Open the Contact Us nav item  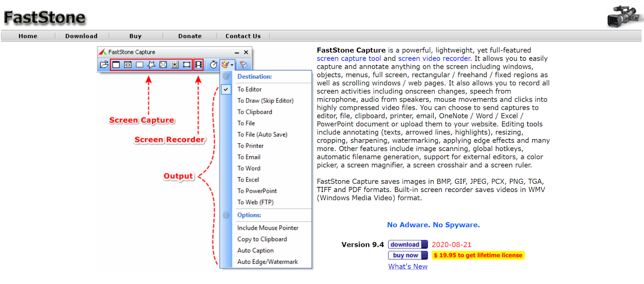point(243,36)
